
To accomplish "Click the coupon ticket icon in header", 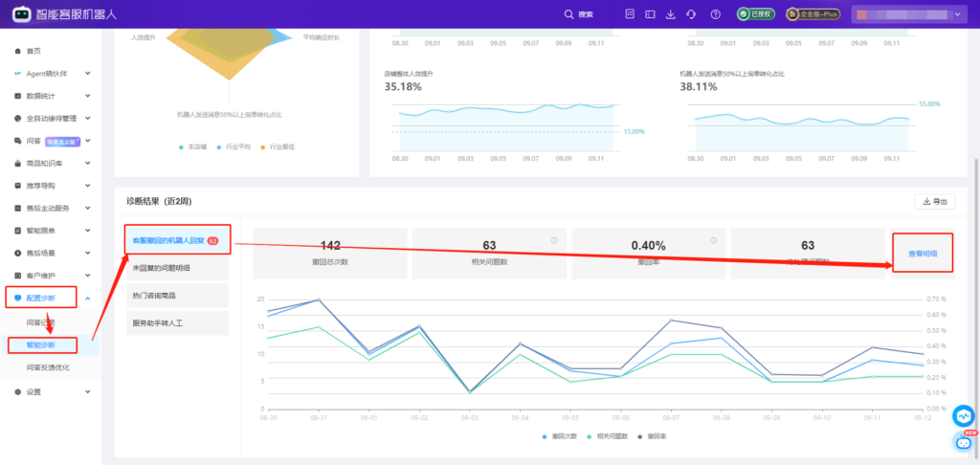I will tap(650, 14).
